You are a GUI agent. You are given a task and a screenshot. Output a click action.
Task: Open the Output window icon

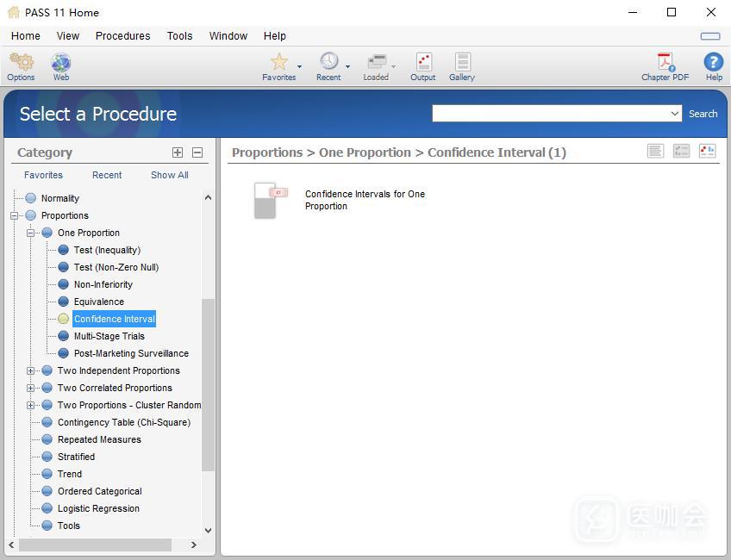coord(422,63)
